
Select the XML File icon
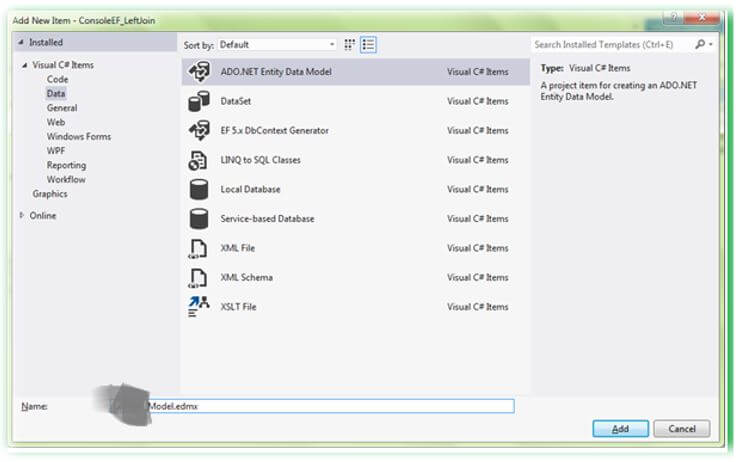(x=197, y=249)
